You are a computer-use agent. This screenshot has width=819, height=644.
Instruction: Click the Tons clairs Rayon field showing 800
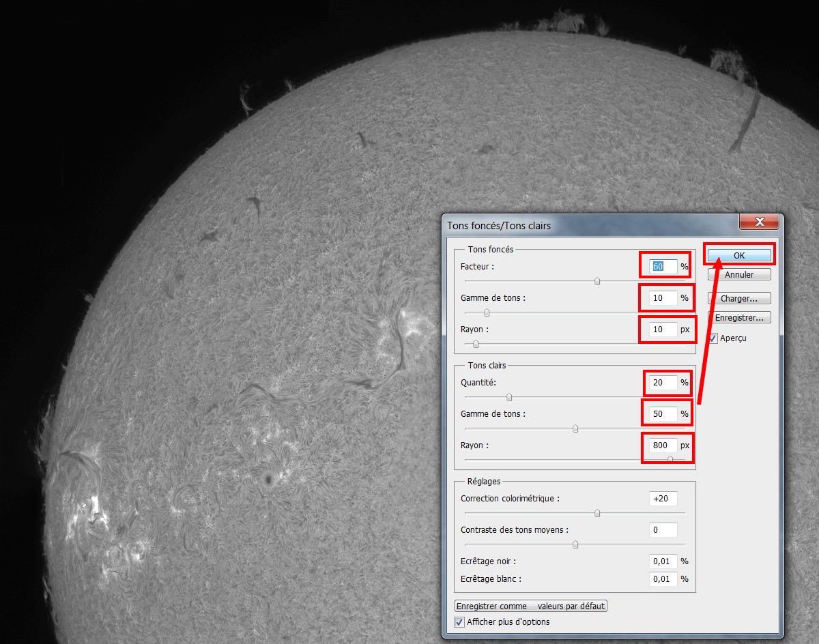pyautogui.click(x=663, y=445)
